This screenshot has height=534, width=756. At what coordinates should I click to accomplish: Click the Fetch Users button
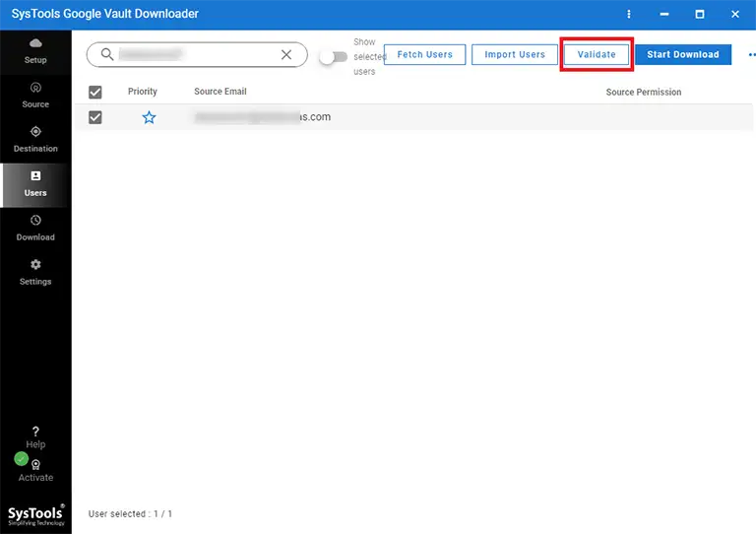point(425,54)
